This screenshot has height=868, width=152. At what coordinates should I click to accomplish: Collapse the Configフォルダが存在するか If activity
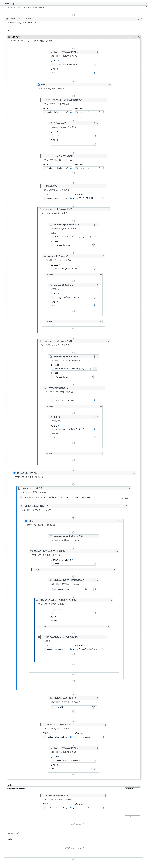click(x=103, y=256)
